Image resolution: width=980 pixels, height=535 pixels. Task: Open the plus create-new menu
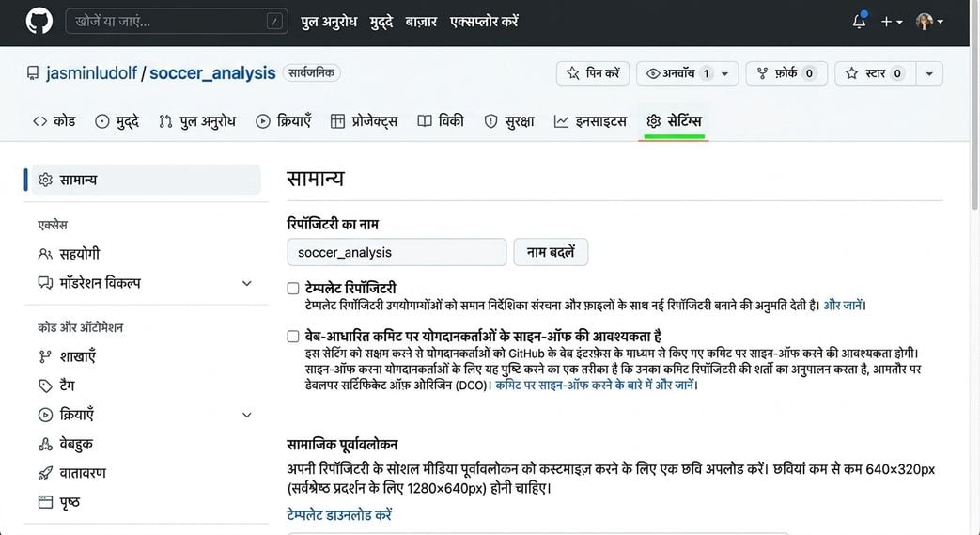point(892,22)
